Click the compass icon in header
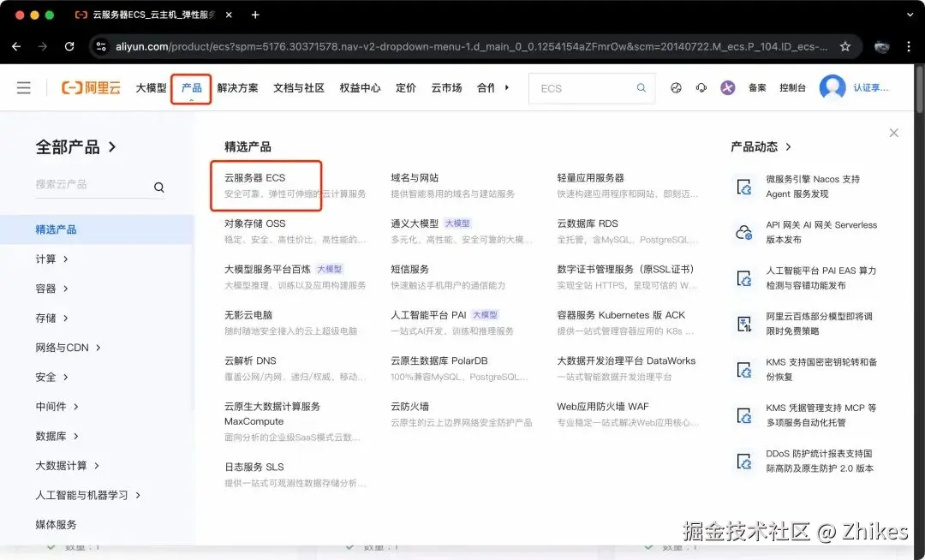Screen dimensions: 925x560 coord(676,88)
